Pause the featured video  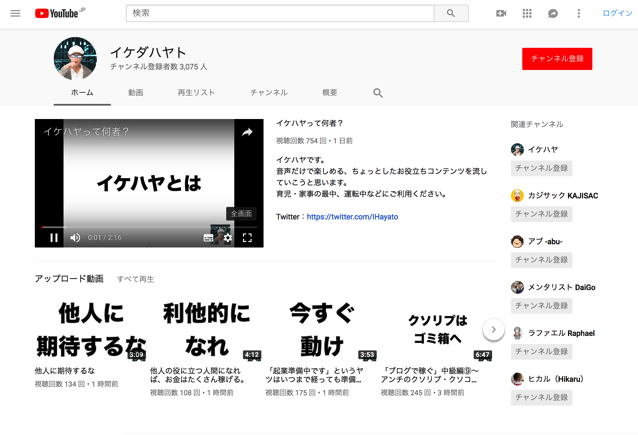coord(54,238)
